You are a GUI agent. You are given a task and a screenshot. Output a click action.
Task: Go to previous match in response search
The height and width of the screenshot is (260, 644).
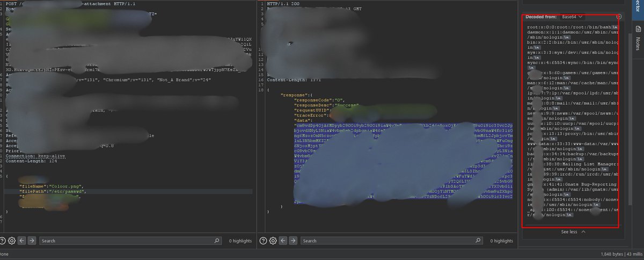point(283,241)
